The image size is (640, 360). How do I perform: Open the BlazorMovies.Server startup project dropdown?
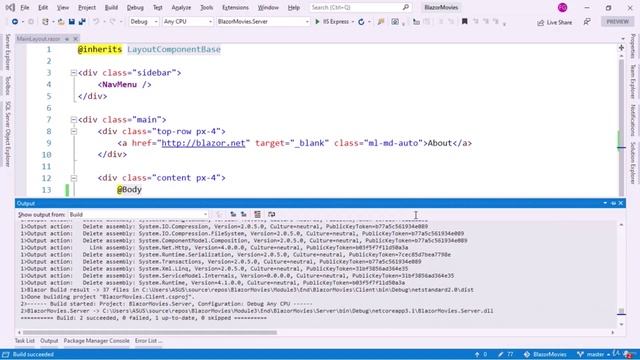(x=263, y=22)
